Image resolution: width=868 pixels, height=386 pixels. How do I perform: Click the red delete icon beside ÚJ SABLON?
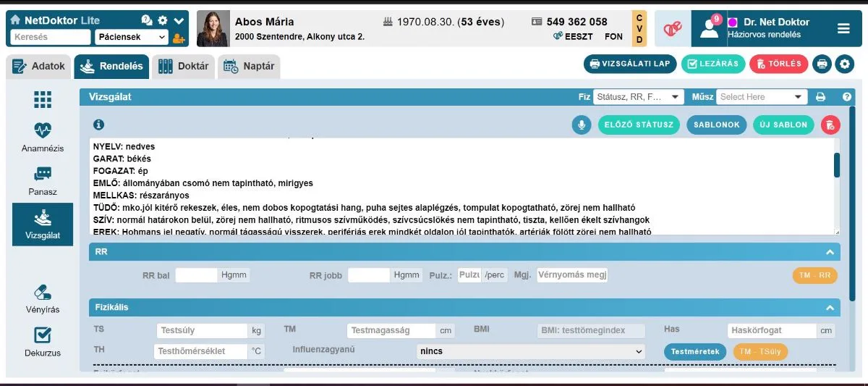[830, 125]
